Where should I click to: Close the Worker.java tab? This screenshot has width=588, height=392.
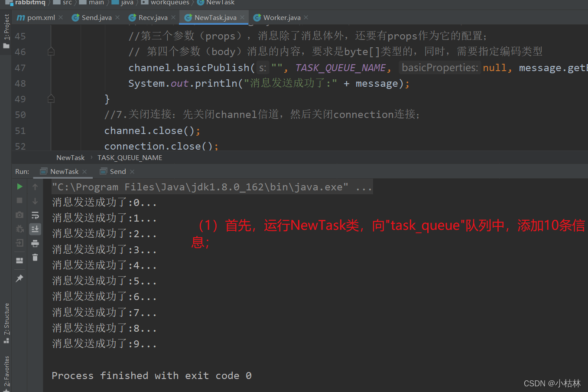[x=306, y=17]
